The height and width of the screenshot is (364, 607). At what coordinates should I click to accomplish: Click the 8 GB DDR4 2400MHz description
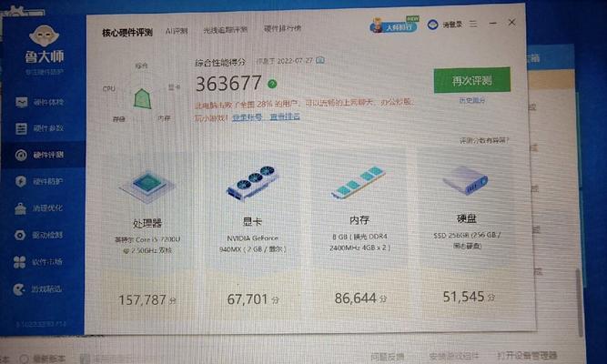coord(359,242)
